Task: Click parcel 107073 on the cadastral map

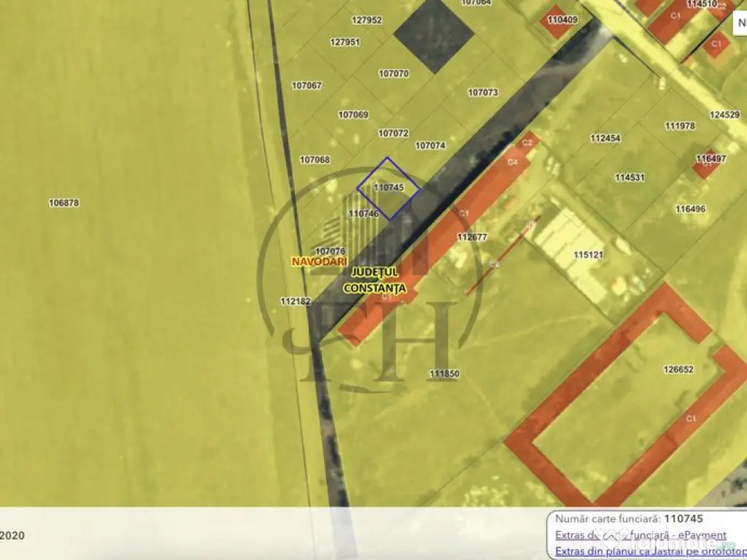Action: coord(482,93)
